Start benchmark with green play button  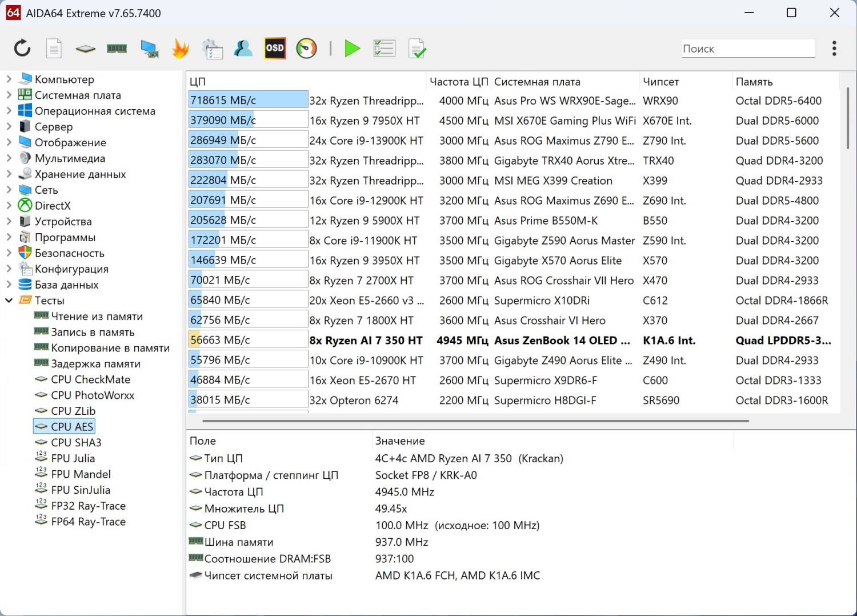[x=352, y=49]
